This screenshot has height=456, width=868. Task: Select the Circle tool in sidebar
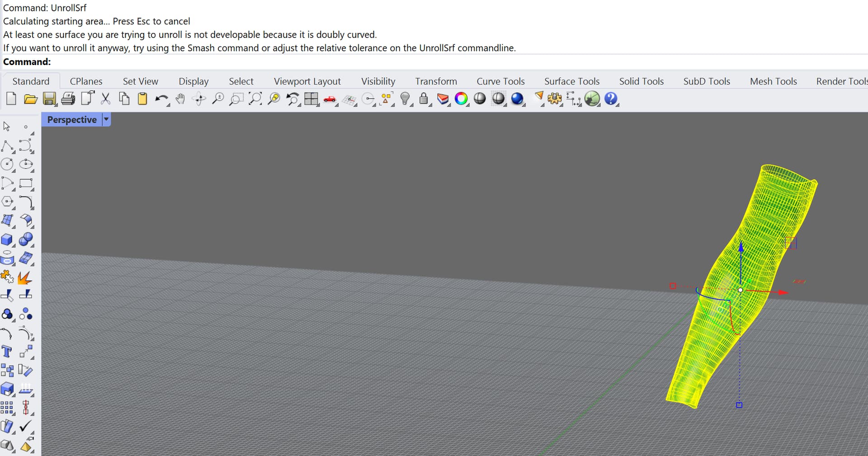(x=7, y=165)
